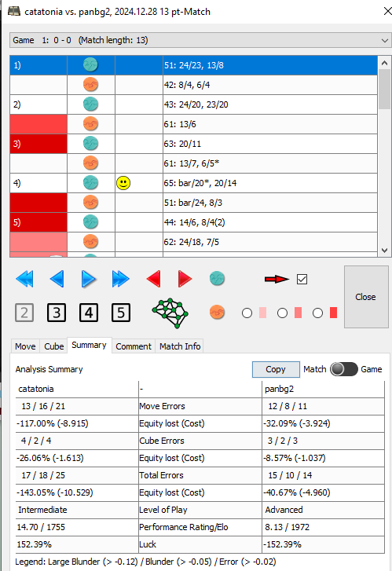
Task: Click the move list scroll-down arrow
Action: coord(384,251)
